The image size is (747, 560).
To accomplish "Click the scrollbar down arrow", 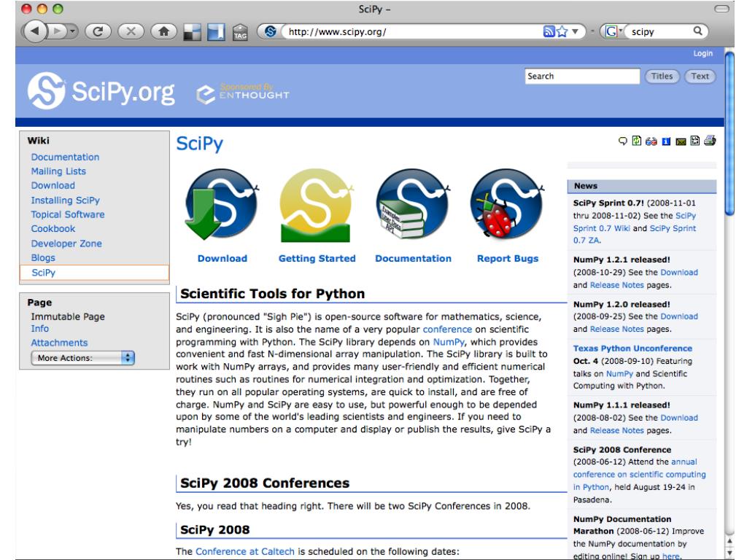I will pyautogui.click(x=729, y=554).
